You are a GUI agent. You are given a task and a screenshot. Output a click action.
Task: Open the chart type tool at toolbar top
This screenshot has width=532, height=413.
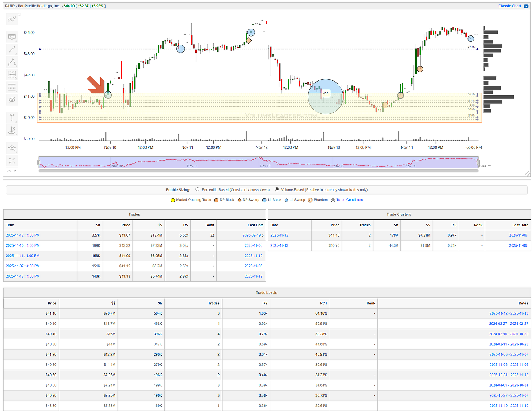[x=12, y=19]
